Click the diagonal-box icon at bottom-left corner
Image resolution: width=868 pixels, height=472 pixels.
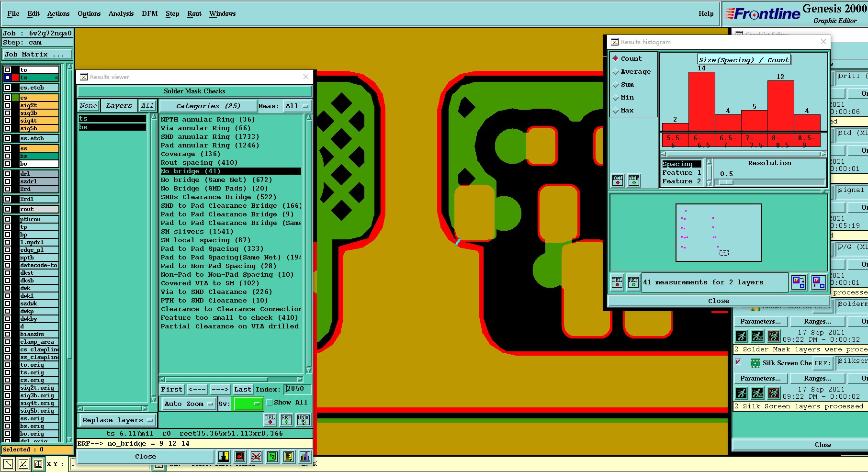click(8, 463)
